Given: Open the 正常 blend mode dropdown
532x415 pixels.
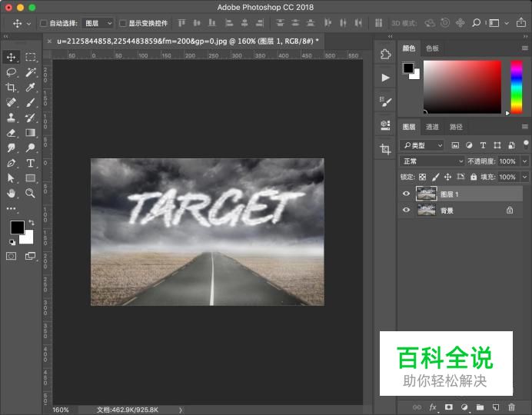Looking at the screenshot, I should 432,161.
